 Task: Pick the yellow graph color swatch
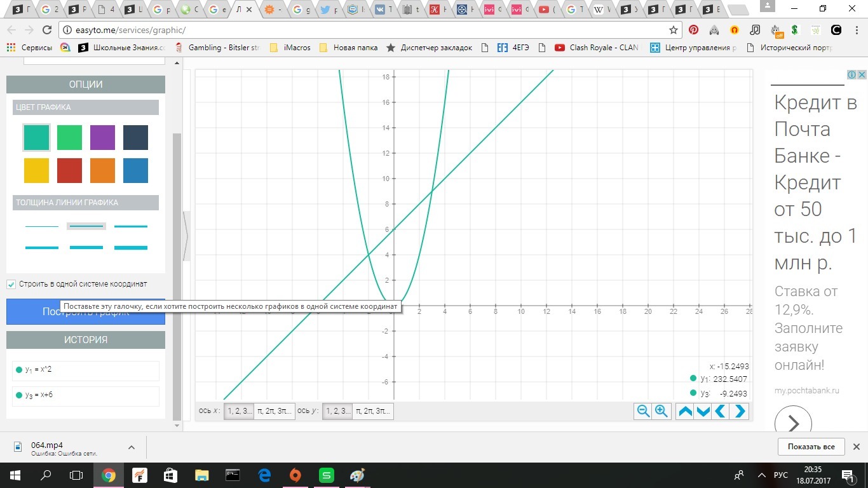pos(36,170)
